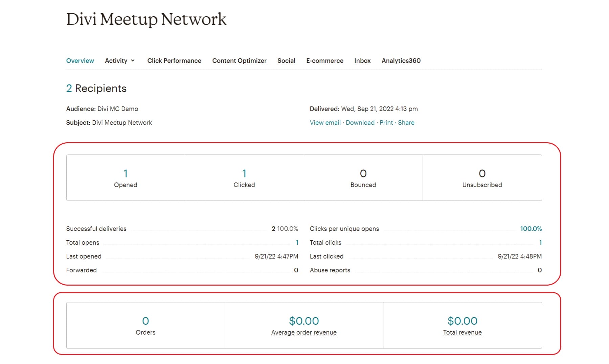Viewport: 609px width, 364px height.
Task: Open the E-commerce tab
Action: click(x=324, y=60)
